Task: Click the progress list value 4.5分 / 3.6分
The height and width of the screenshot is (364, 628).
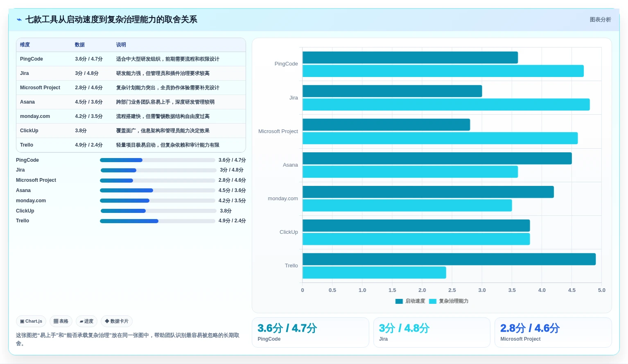Action: pyautogui.click(x=232, y=190)
